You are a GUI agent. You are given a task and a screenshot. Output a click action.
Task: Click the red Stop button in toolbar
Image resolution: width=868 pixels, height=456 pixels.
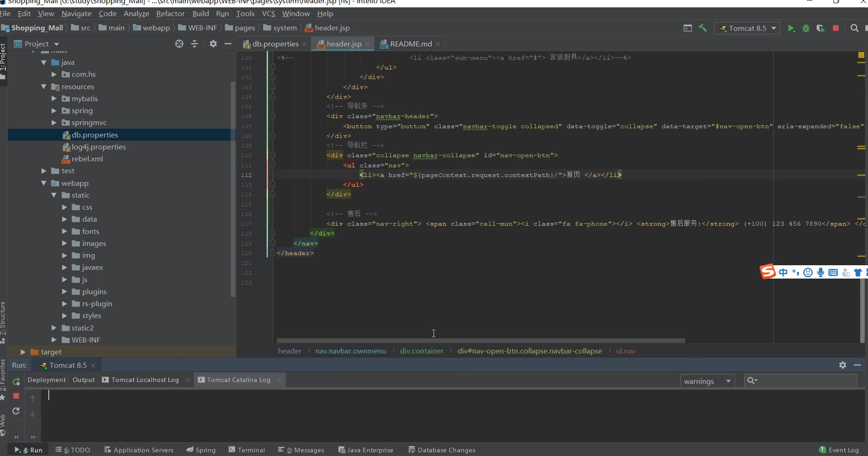coord(836,28)
